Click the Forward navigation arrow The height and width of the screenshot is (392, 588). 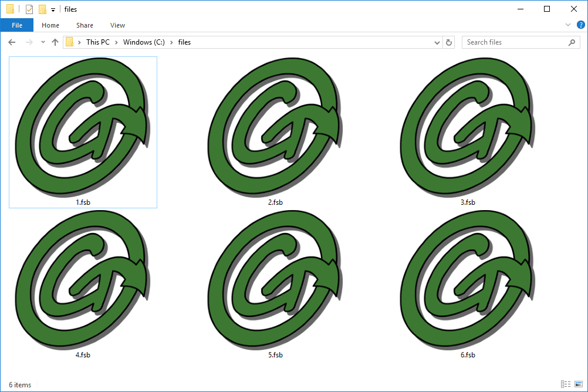(x=29, y=42)
